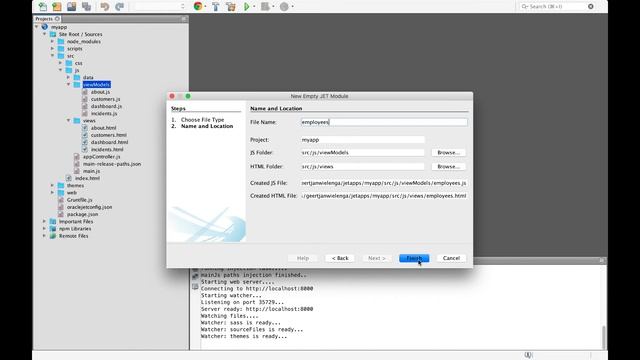Select main-release-paths.json file
This screenshot has height=360, width=640.
(x=112, y=164)
